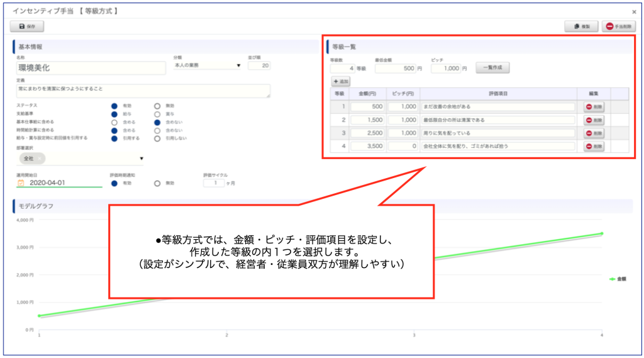Click the 保存 save button
The width and height of the screenshot is (644, 358).
click(27, 26)
